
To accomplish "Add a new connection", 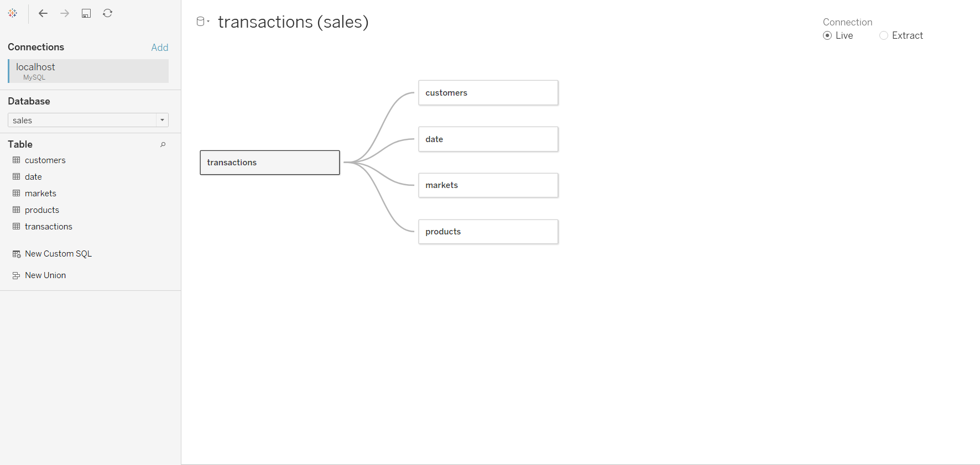I will [160, 48].
